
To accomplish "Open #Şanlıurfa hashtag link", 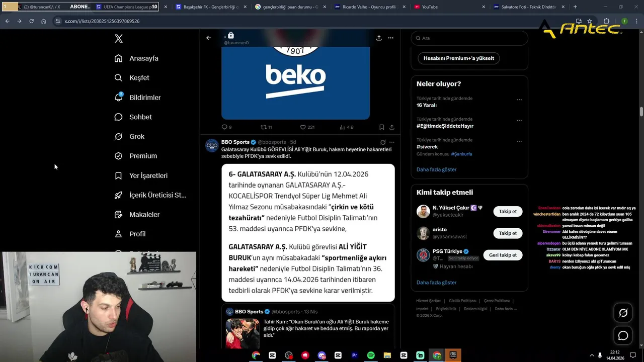I will [461, 154].
